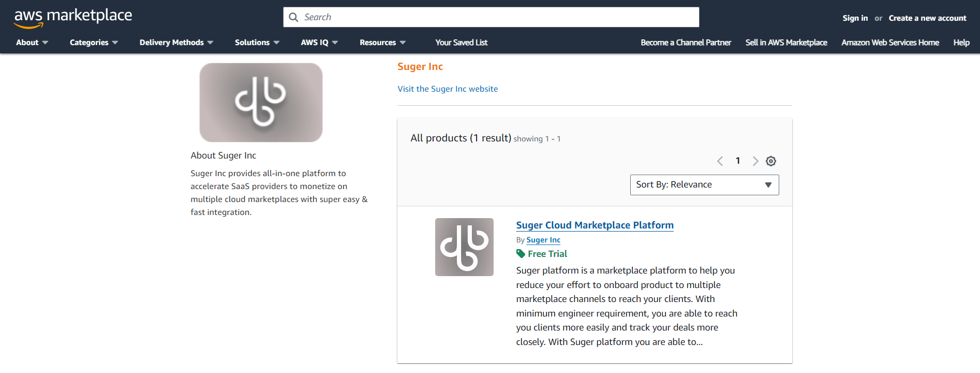Click the AWS Marketplace logo

(73, 18)
